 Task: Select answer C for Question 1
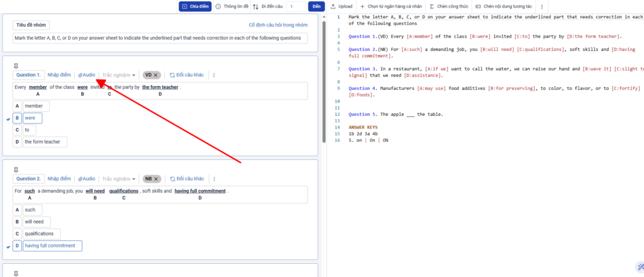17,130
